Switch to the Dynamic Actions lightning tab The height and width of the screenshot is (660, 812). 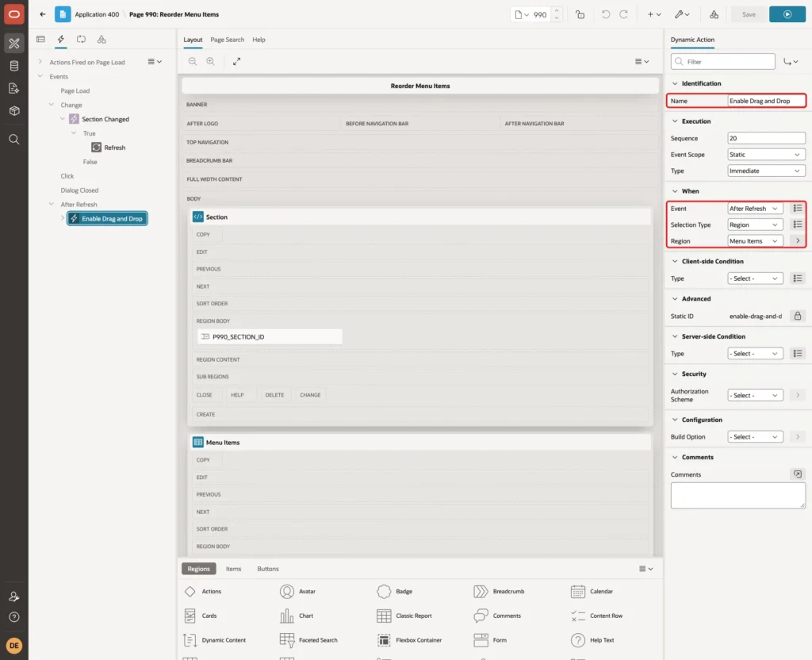pyautogui.click(x=61, y=40)
